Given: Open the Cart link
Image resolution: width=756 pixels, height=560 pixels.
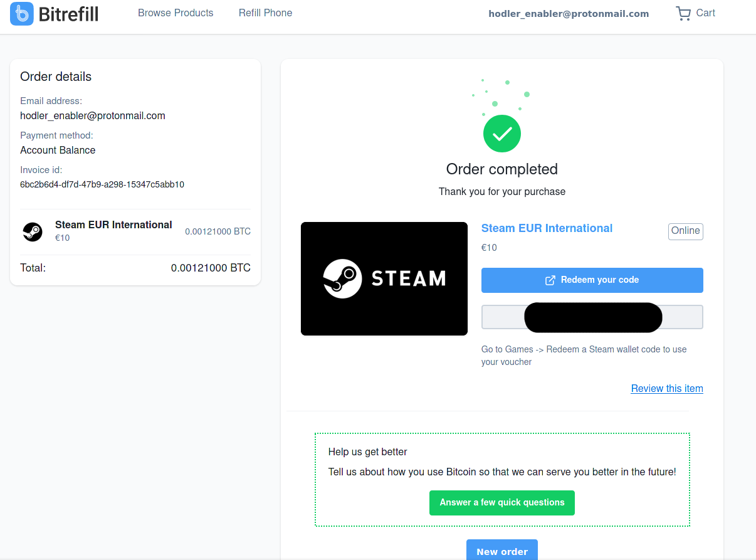Looking at the screenshot, I should coord(705,13).
